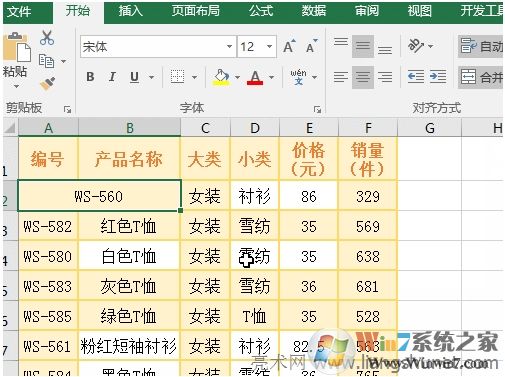The width and height of the screenshot is (505, 377).
Task: Decrease font size with small A
Action: click(x=311, y=46)
